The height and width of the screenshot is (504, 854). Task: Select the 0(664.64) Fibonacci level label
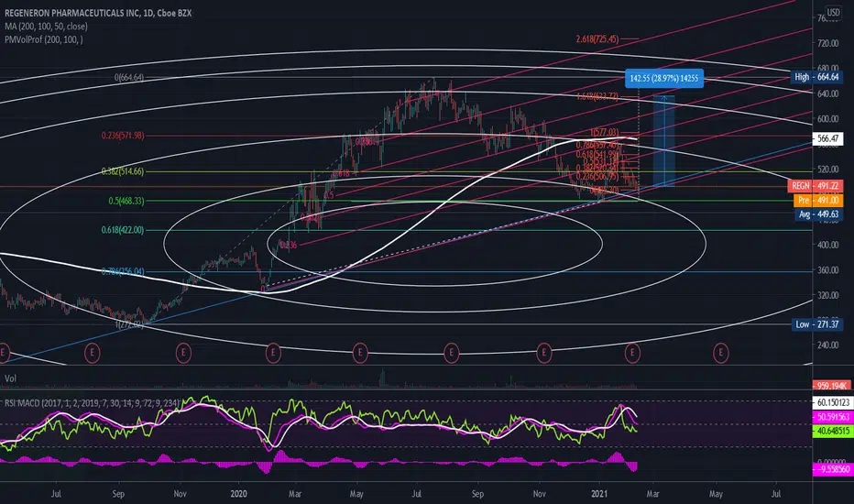point(129,77)
